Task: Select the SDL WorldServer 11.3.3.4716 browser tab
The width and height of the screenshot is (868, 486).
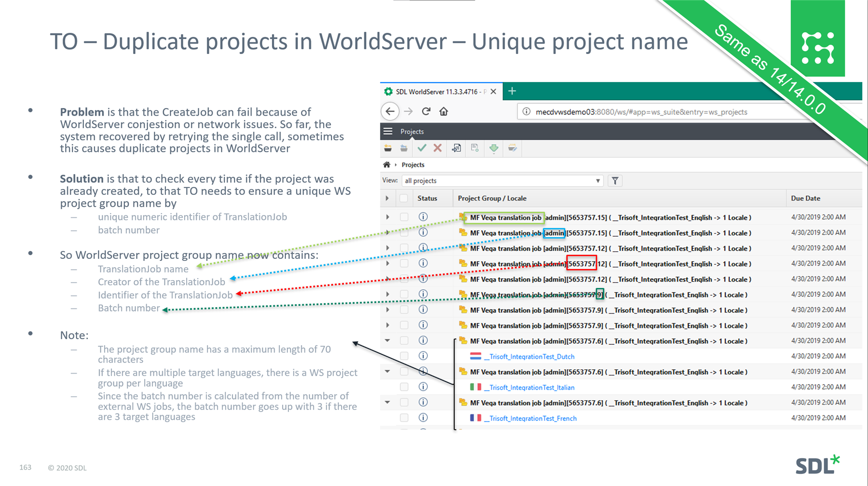Action: click(441, 91)
